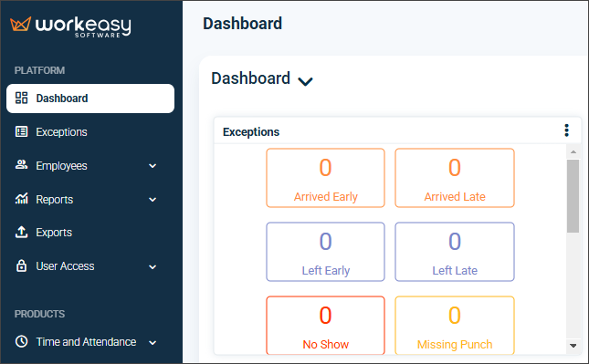Click the Exceptions widget scrollbar thumb
Image resolution: width=589 pixels, height=364 pixels.
click(x=573, y=196)
